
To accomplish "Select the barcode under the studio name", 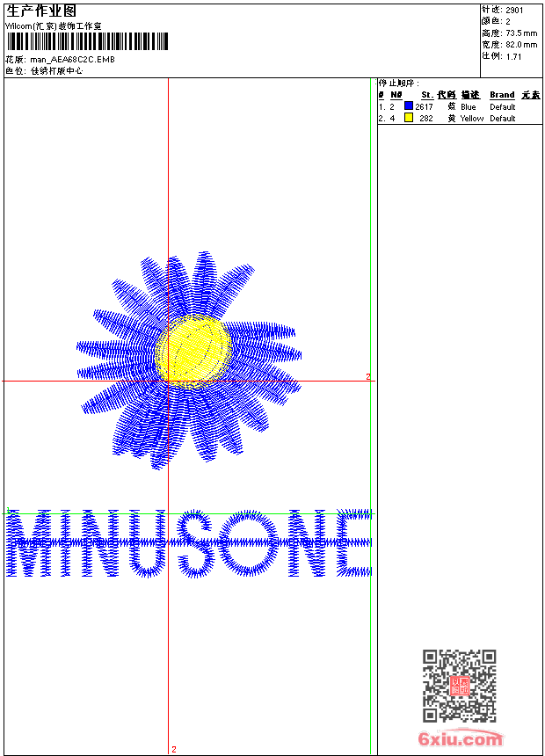I will point(87,41).
